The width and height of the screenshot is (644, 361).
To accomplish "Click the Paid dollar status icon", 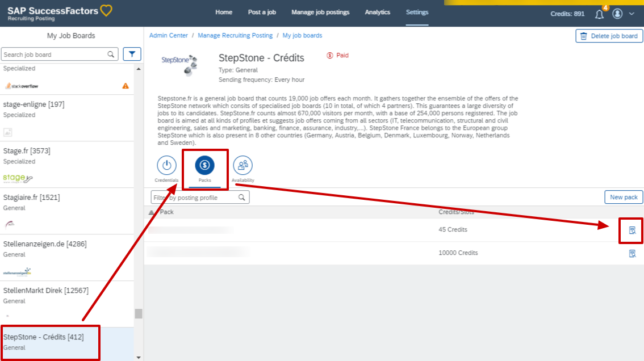I will click(330, 56).
